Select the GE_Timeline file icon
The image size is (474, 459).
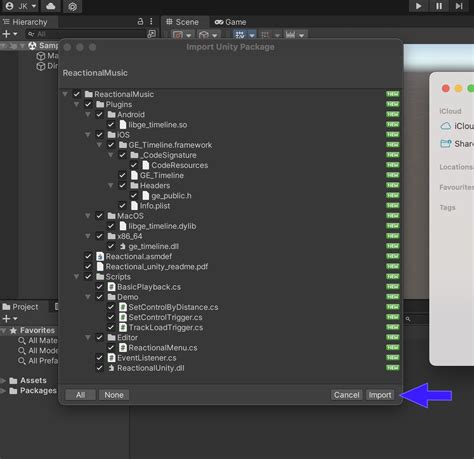tap(134, 175)
